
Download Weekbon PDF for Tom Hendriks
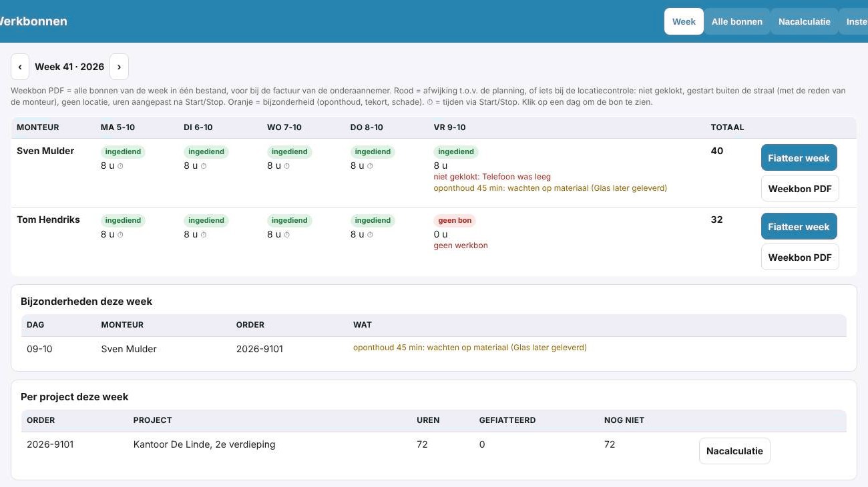800,258
